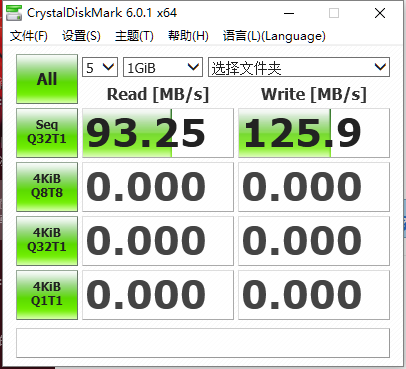This screenshot has width=406, height=369.
Task: Start the 4KiB Q32T1 test
Action: coord(47,241)
